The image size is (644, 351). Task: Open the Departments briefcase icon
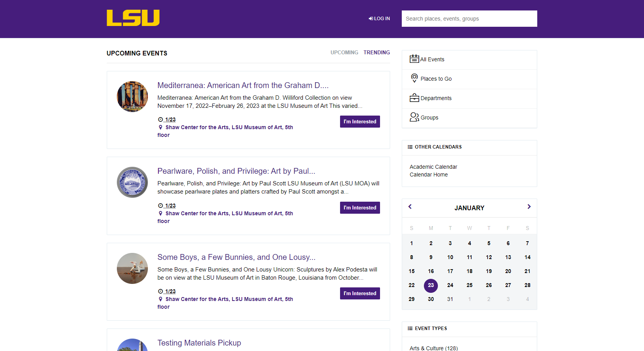coord(414,98)
